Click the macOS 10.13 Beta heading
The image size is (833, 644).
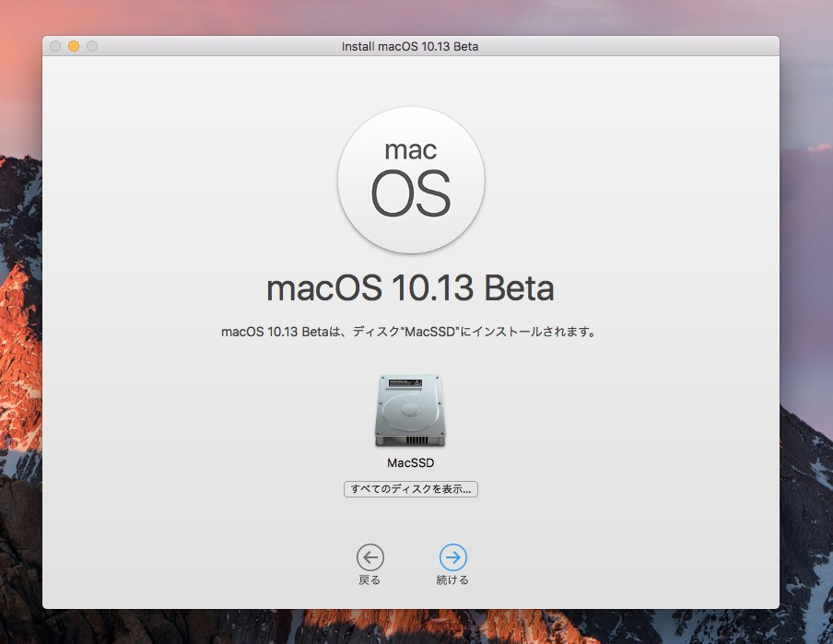pyautogui.click(x=410, y=289)
